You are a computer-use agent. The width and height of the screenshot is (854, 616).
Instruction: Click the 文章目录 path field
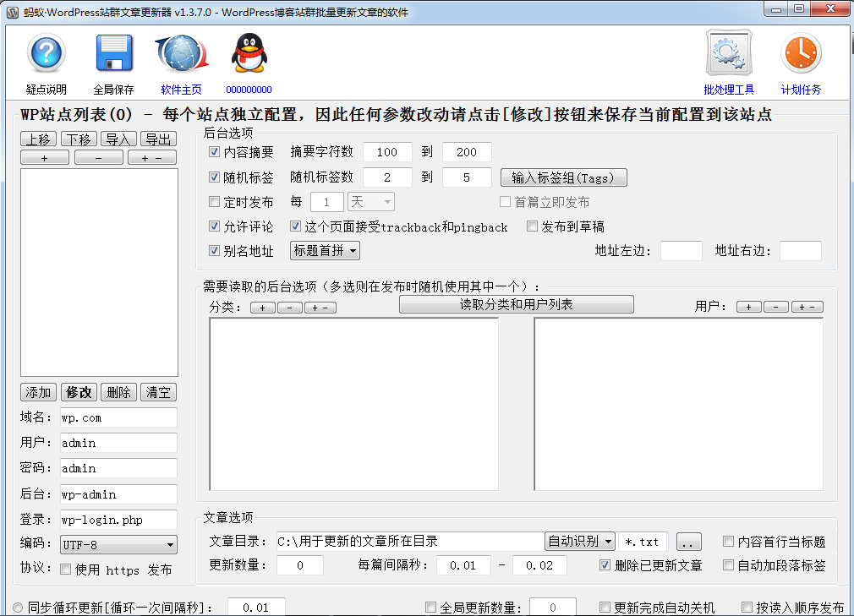410,542
